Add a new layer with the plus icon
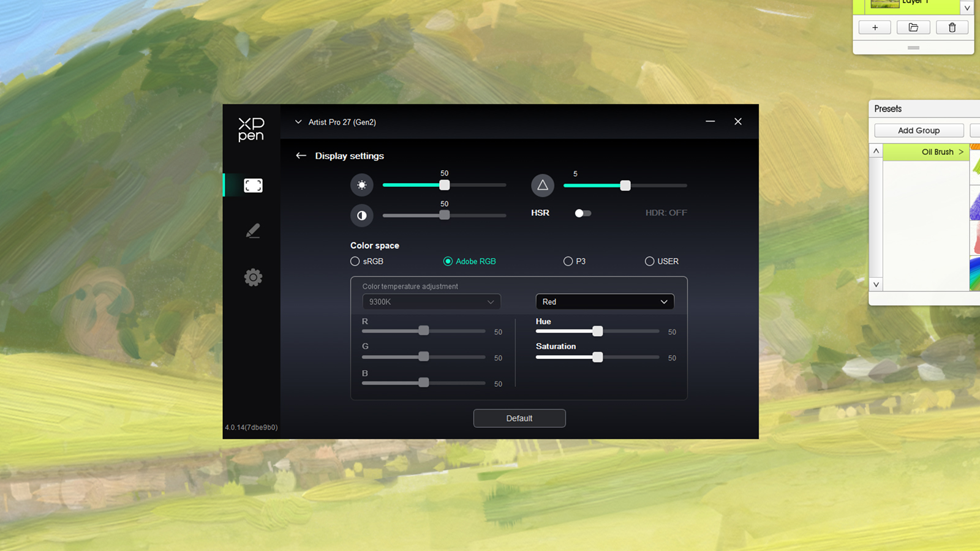Screen dimensions: 980x551 (x=874, y=27)
